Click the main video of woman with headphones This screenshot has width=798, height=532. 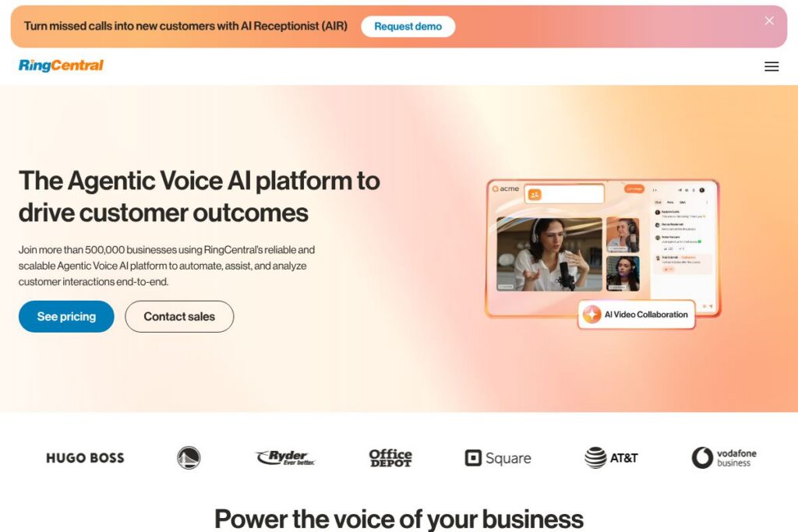[x=549, y=254]
